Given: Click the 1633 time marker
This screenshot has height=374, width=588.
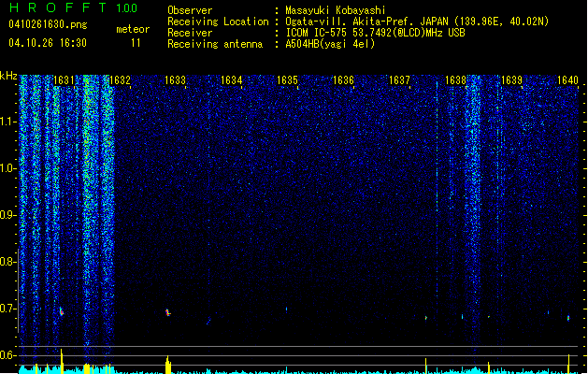Looking at the screenshot, I should click(175, 80).
